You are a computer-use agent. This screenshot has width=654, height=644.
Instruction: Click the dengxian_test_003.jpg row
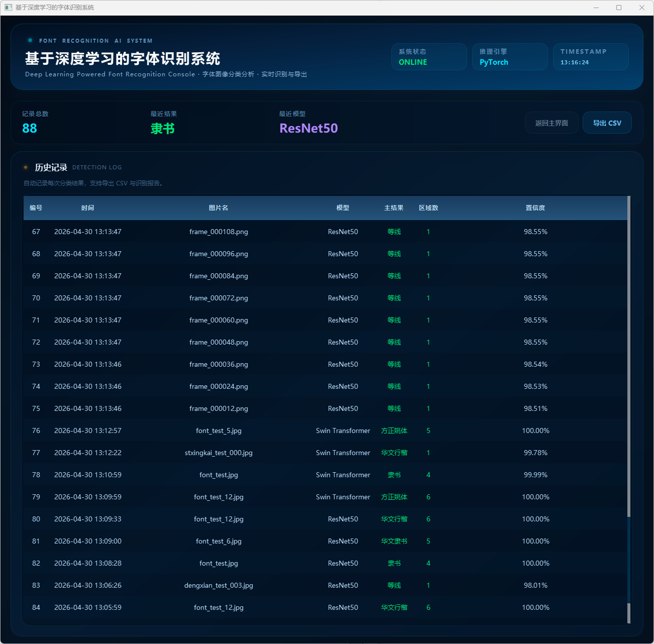(x=219, y=585)
